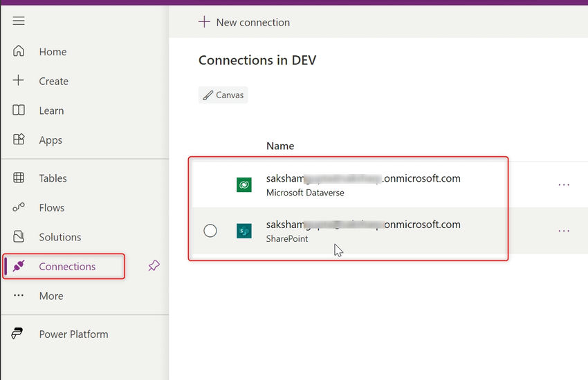Collapse navigation with the hamburger menu icon
588x380 pixels.
(x=19, y=21)
